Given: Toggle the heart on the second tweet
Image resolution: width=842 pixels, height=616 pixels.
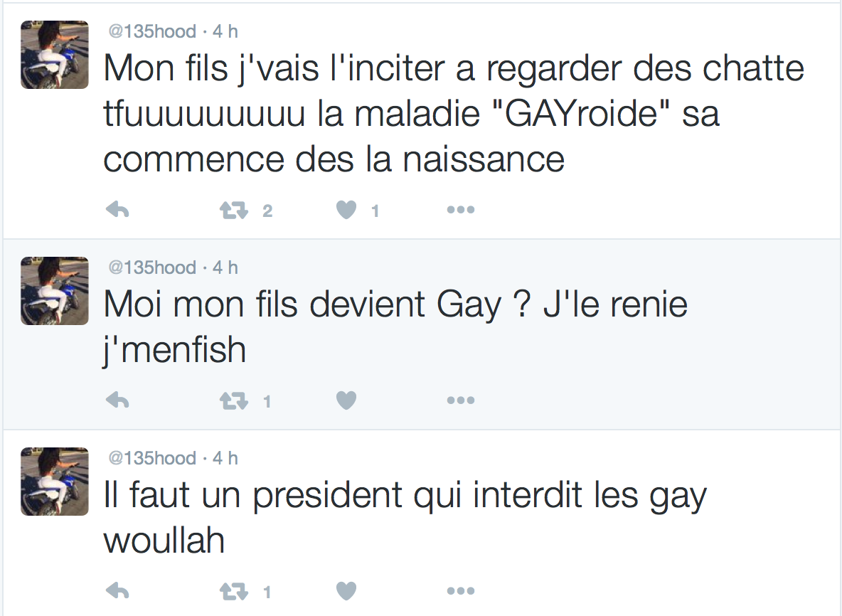Looking at the screenshot, I should click(346, 400).
